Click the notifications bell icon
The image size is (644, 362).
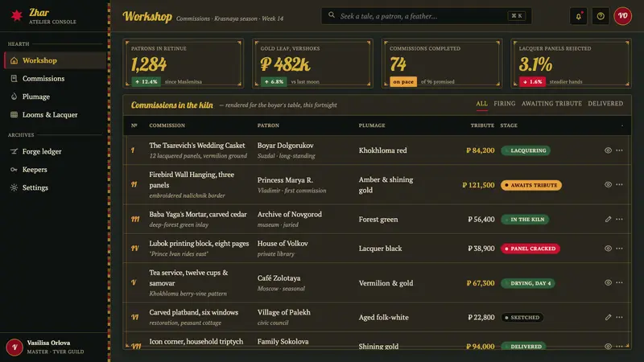pos(578,16)
